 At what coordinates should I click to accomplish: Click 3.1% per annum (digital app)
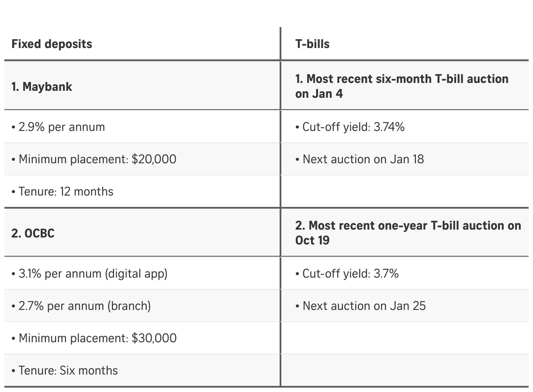(x=90, y=273)
